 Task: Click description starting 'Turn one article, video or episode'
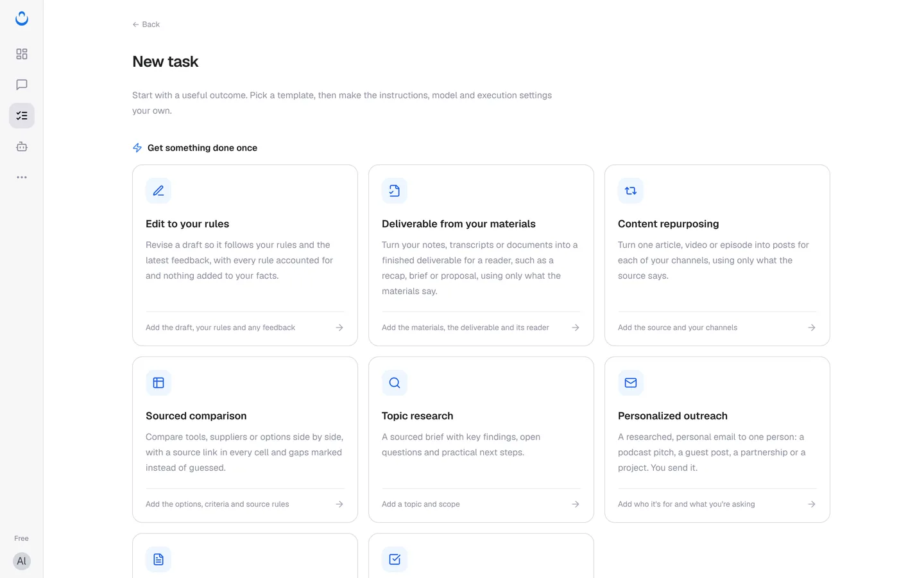[x=714, y=260]
